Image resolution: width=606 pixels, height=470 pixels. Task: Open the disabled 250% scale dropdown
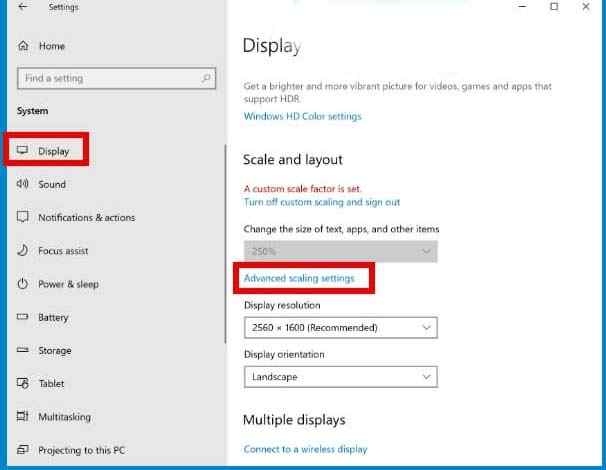coord(341,252)
